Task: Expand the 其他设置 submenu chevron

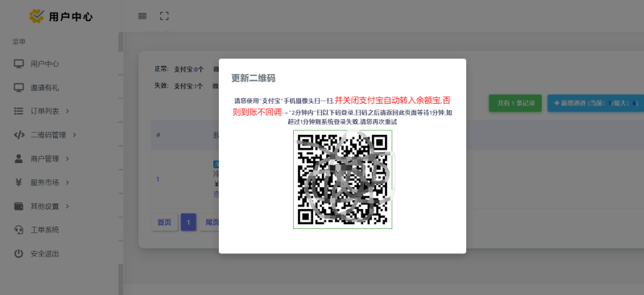Action: (68, 206)
